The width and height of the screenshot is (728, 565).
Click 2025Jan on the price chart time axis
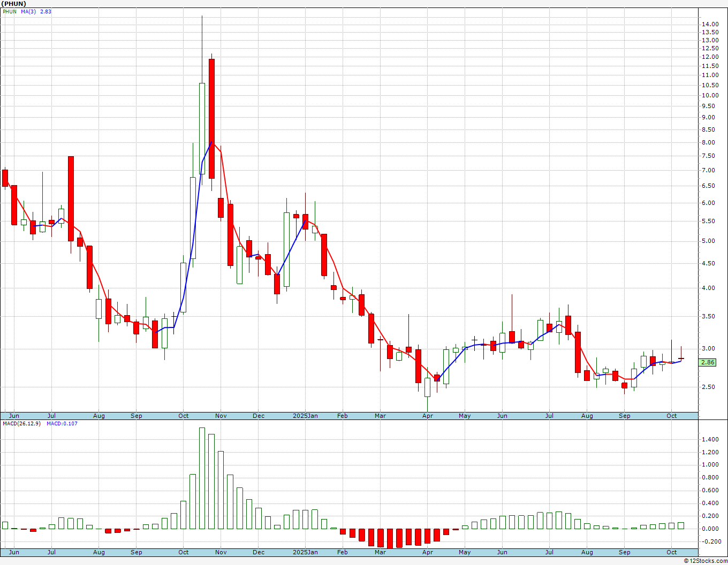[x=305, y=416]
